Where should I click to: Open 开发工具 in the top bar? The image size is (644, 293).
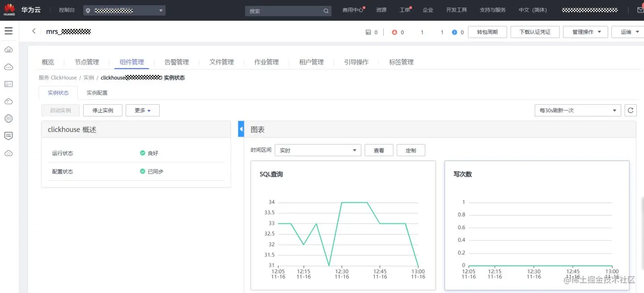coord(456,10)
